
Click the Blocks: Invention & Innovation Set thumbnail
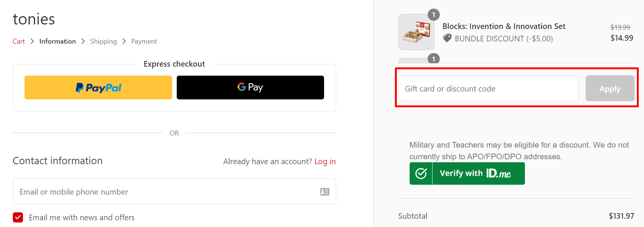point(416,32)
